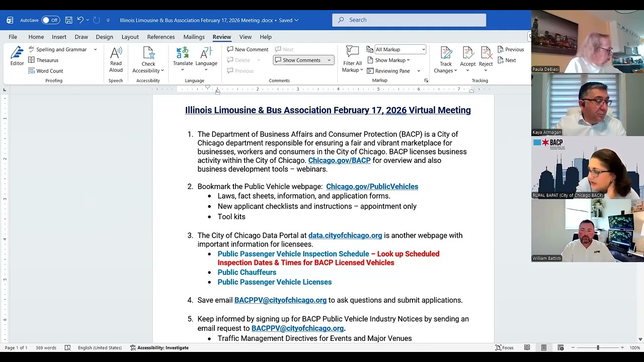Undo the last action
Screen dimensions: 644x362
[x=80, y=20]
